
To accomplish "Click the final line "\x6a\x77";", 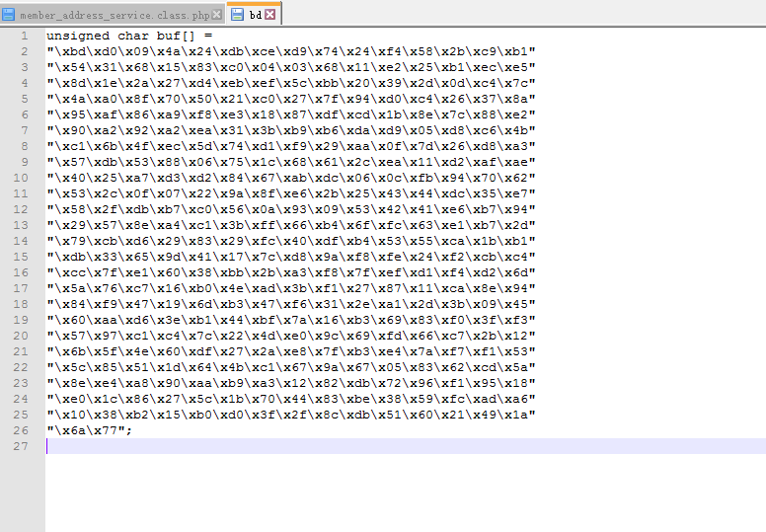I will [90, 430].
